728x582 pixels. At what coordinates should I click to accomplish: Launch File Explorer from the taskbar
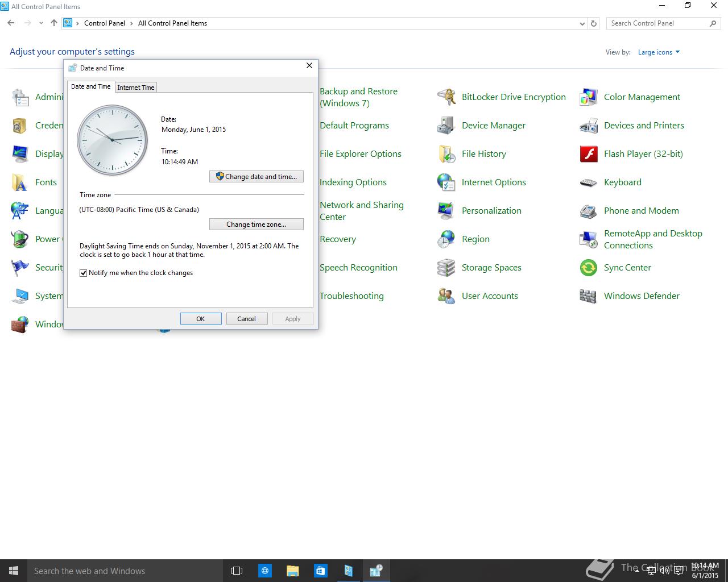click(292, 571)
